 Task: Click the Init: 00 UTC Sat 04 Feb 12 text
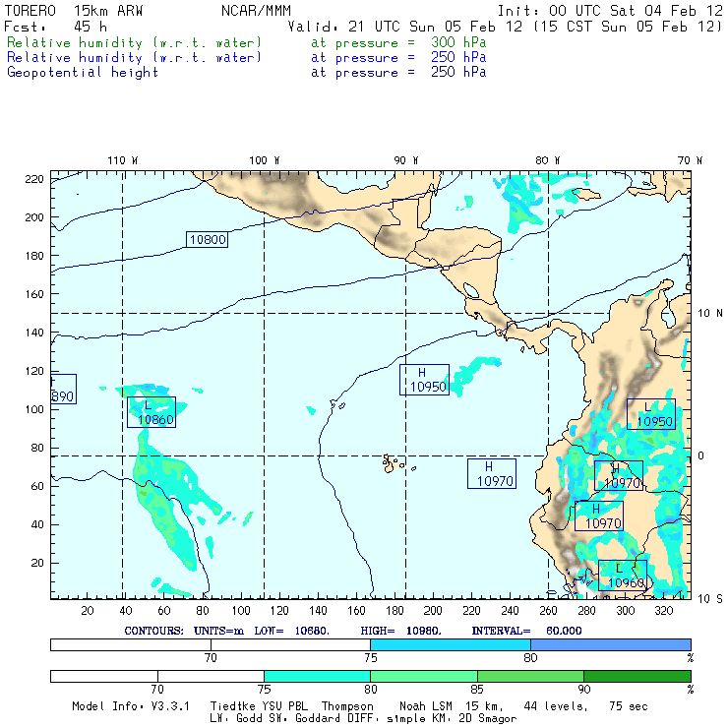tap(610, 11)
